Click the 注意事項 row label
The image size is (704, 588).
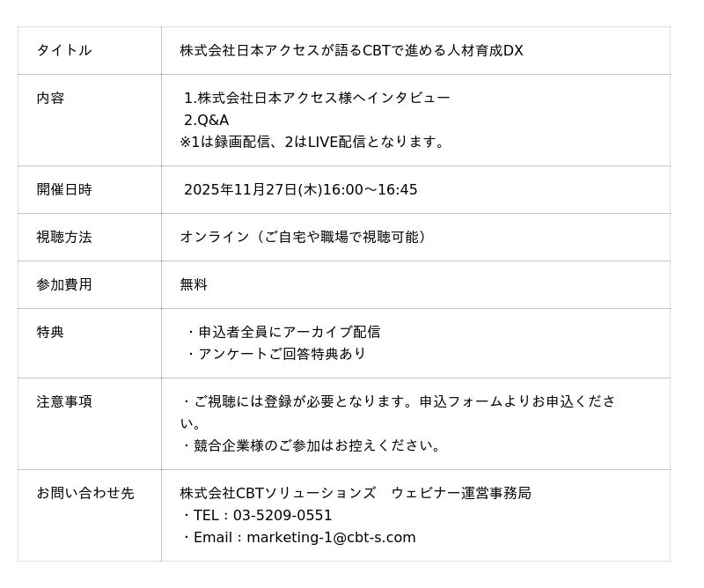pos(63,401)
